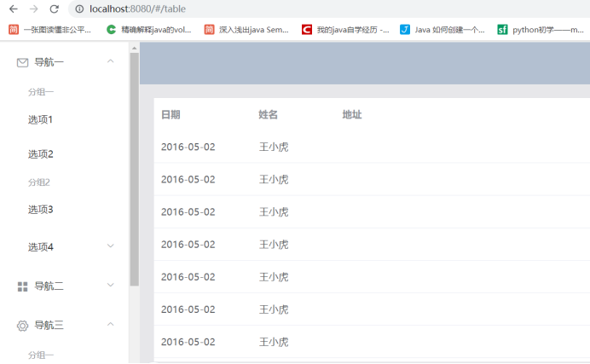
Task: Open the Java 如何创建一个 bookmark
Action: 442,30
